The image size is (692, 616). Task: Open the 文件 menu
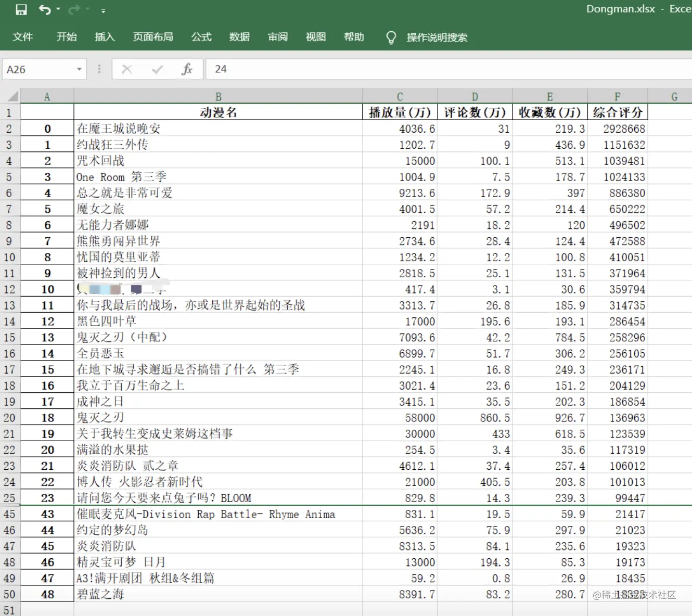23,37
